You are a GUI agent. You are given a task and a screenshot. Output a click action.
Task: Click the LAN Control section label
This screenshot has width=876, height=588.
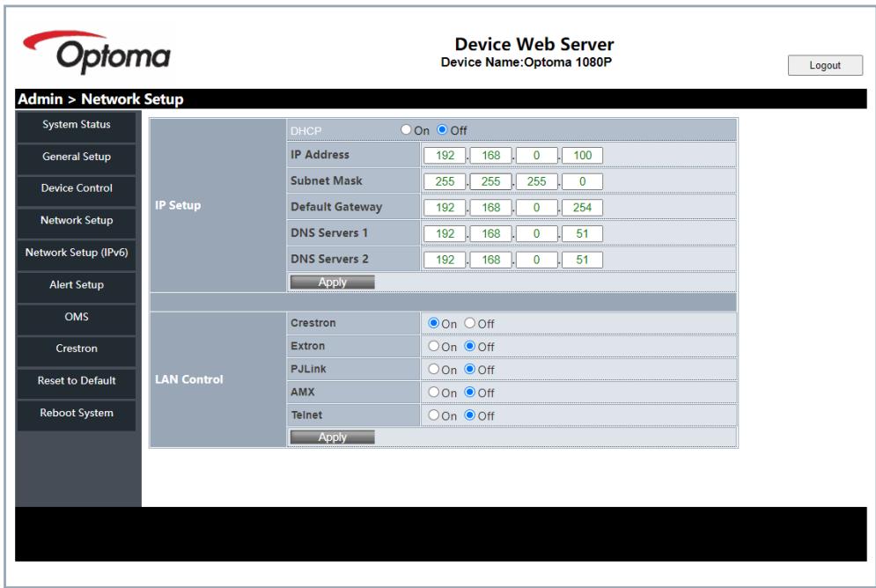tap(188, 379)
